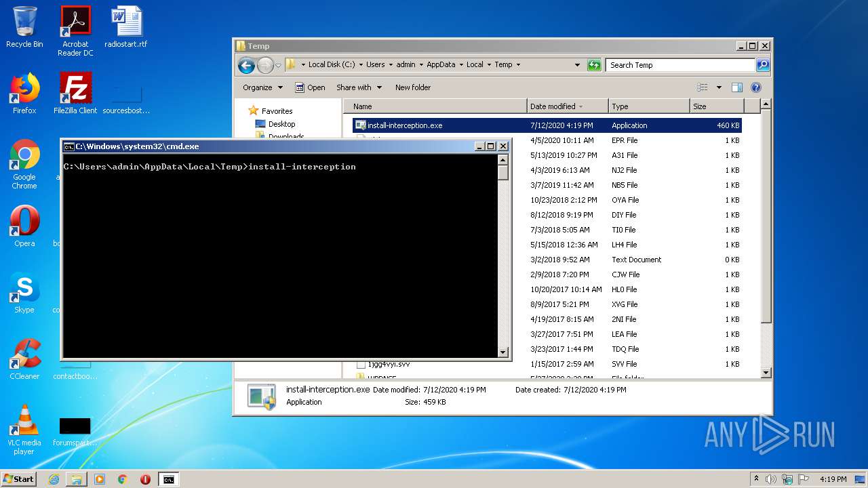Select the Skype desktop shortcut

point(24,293)
